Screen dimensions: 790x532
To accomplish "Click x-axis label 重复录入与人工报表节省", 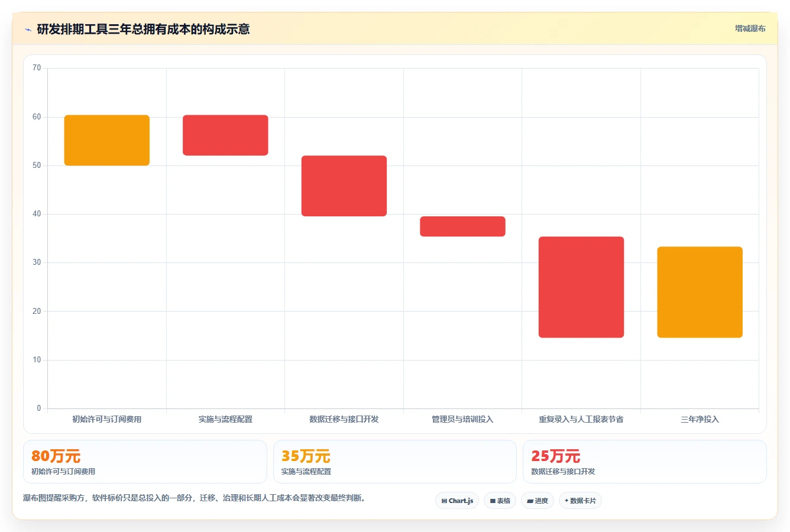I will [x=581, y=419].
